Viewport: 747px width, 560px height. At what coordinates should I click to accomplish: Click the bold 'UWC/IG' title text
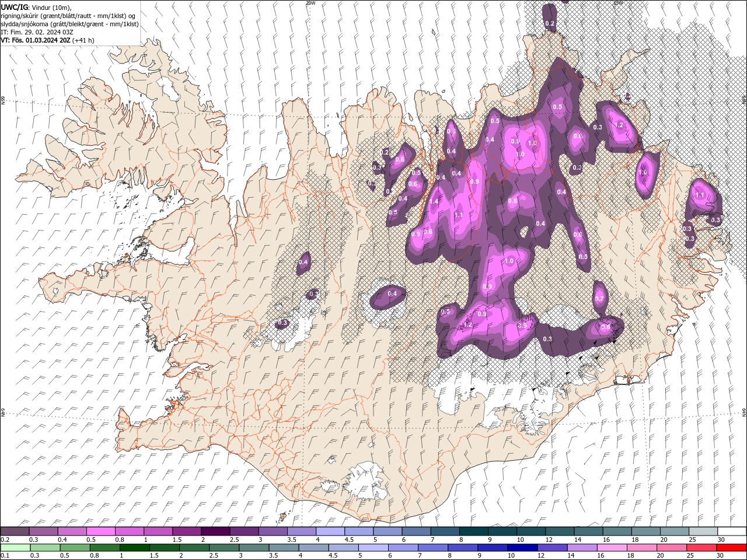point(14,6)
